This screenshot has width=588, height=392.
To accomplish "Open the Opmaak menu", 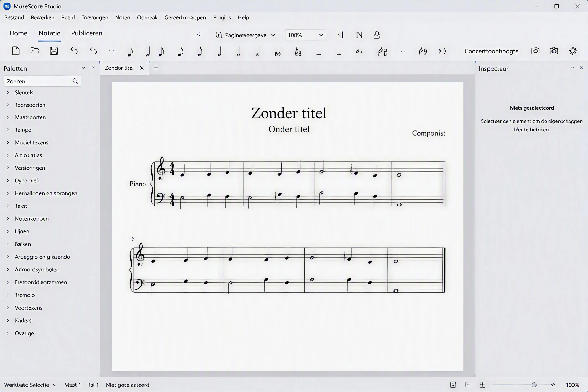I will [x=147, y=17].
